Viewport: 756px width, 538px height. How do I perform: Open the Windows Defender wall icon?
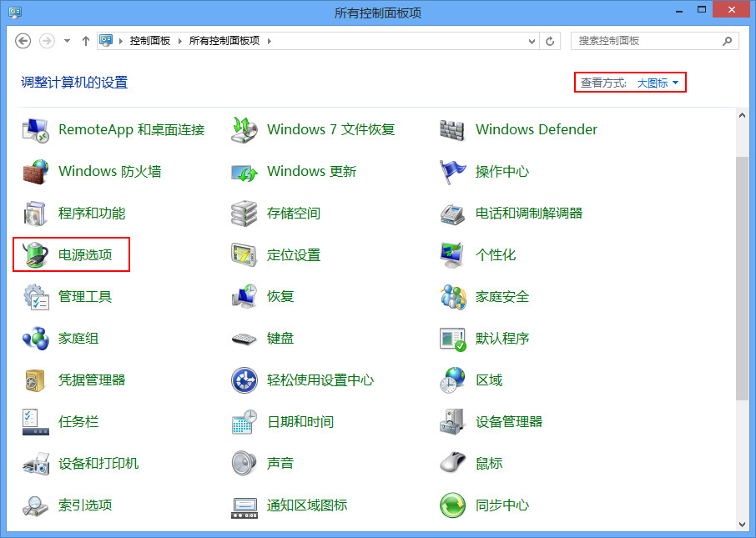[453, 129]
